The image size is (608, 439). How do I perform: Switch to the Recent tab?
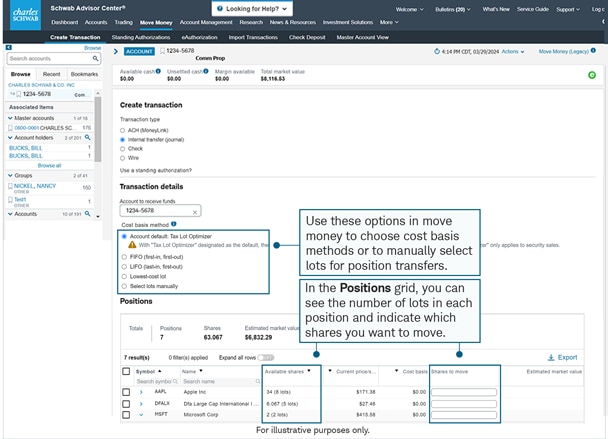(52, 74)
